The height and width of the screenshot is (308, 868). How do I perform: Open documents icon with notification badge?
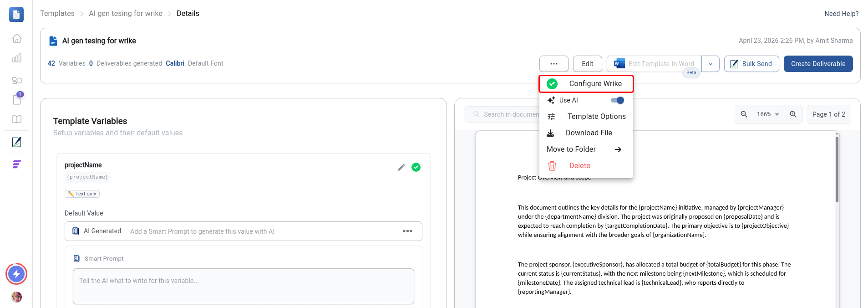point(17,99)
